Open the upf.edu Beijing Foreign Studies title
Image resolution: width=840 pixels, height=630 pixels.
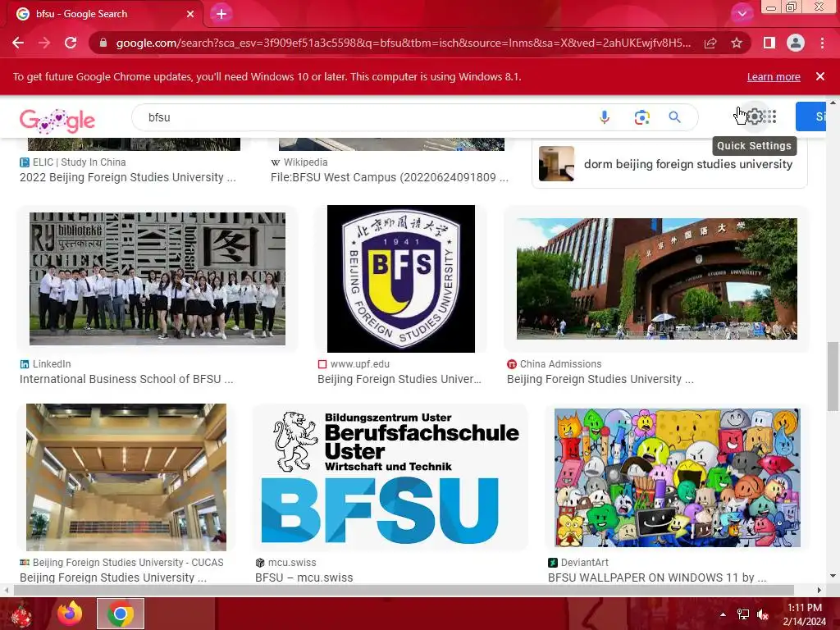[x=399, y=379]
